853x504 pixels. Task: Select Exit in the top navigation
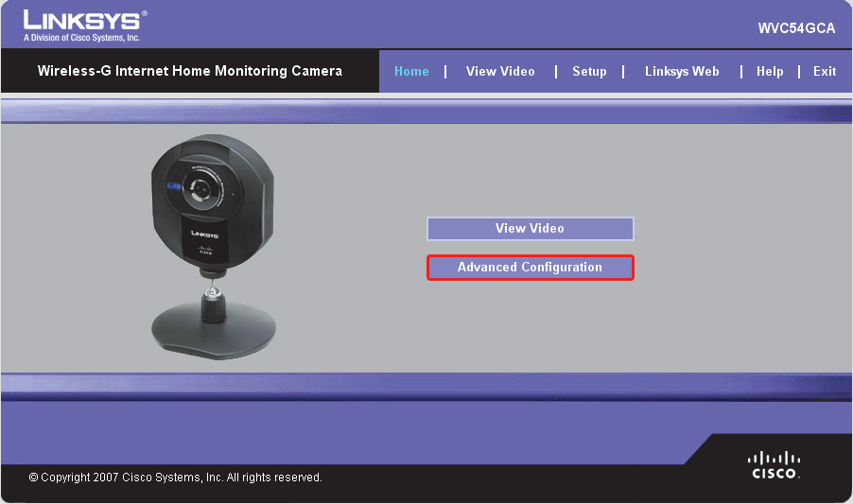[x=825, y=71]
